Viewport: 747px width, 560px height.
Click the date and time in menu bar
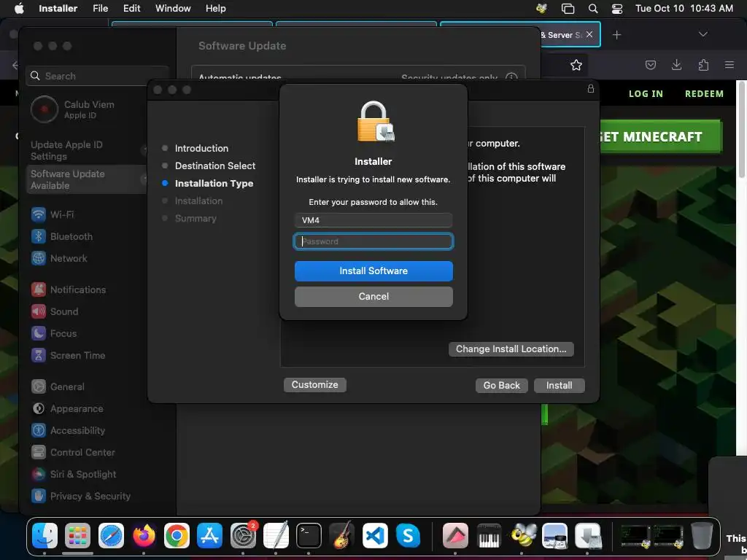coord(684,8)
